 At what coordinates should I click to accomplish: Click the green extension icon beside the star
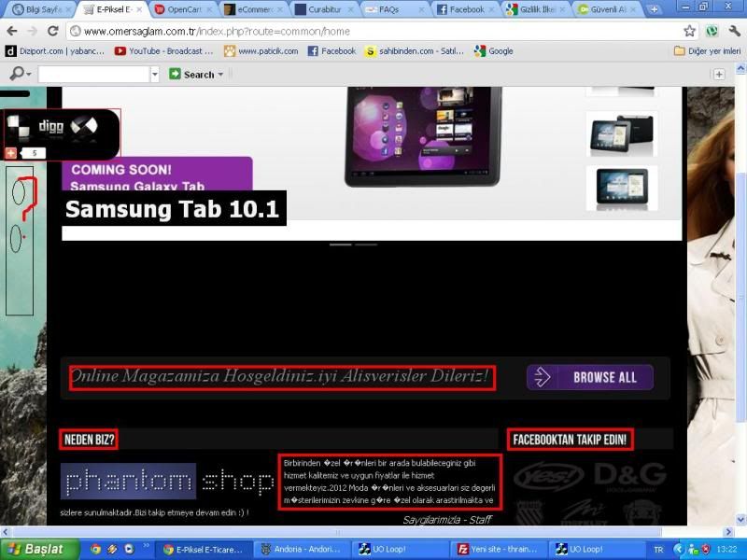tap(712, 32)
